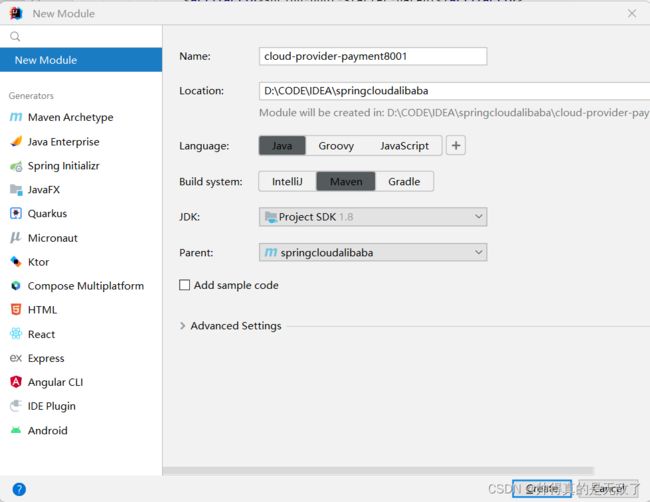Select the IDE Plugin generator label
This screenshot has height=502, width=650.
(51, 406)
